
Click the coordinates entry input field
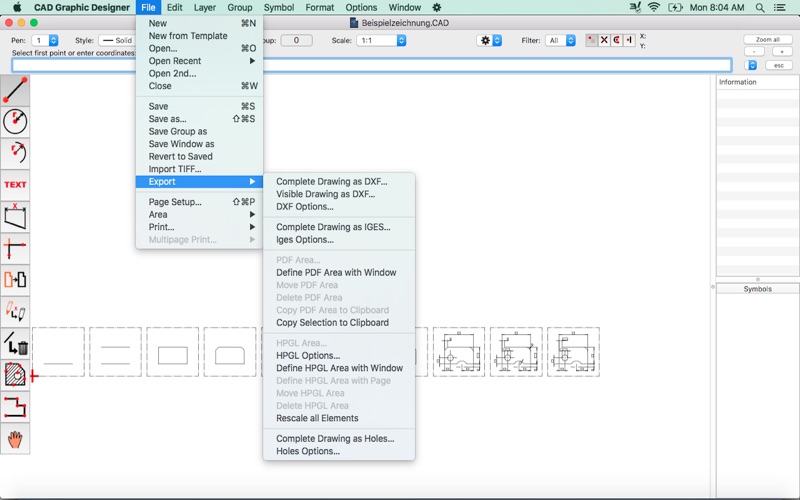(x=371, y=65)
